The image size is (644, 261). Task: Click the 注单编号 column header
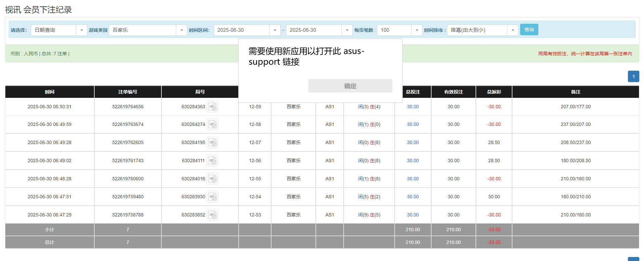tap(128, 92)
